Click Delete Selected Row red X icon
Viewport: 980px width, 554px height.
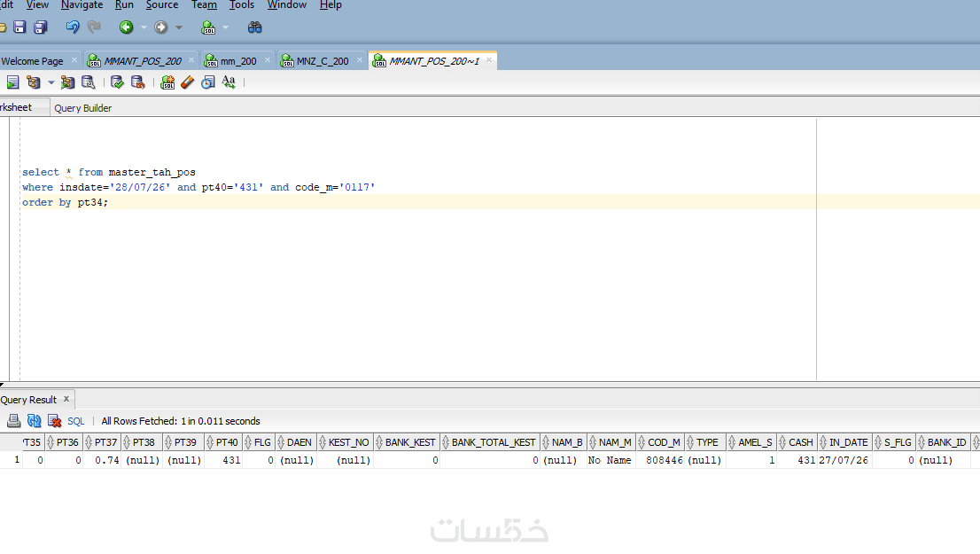point(54,421)
